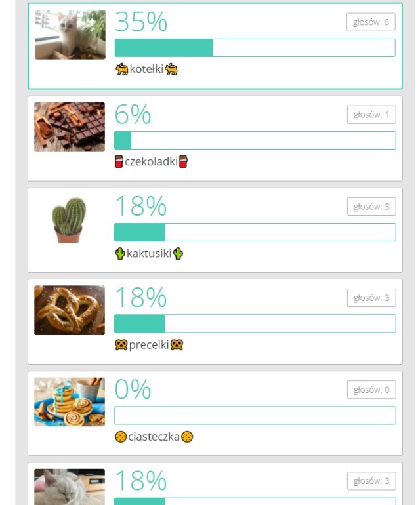Choose the kaktusiki option label
Viewport: 420px width, 505px height.
(x=149, y=253)
